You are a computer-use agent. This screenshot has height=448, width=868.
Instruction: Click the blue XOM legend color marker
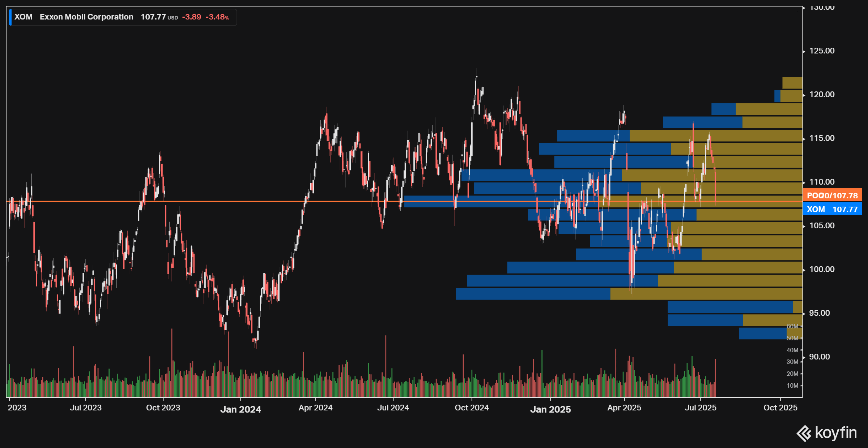click(10, 17)
